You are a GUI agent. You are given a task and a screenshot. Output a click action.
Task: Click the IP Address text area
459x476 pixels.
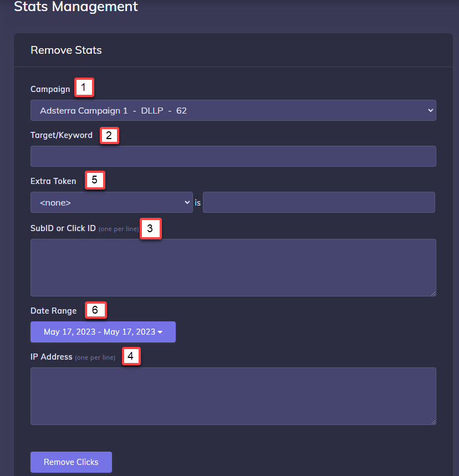233,395
